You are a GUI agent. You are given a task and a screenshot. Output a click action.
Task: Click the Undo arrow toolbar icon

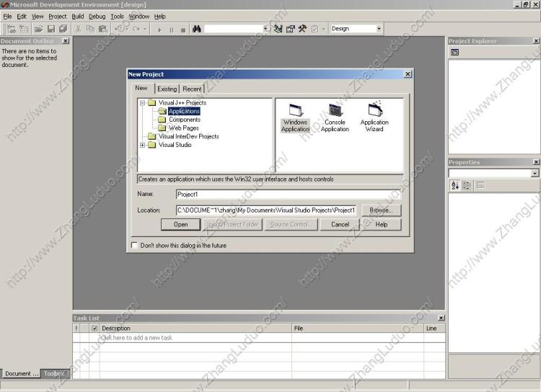coord(119,29)
